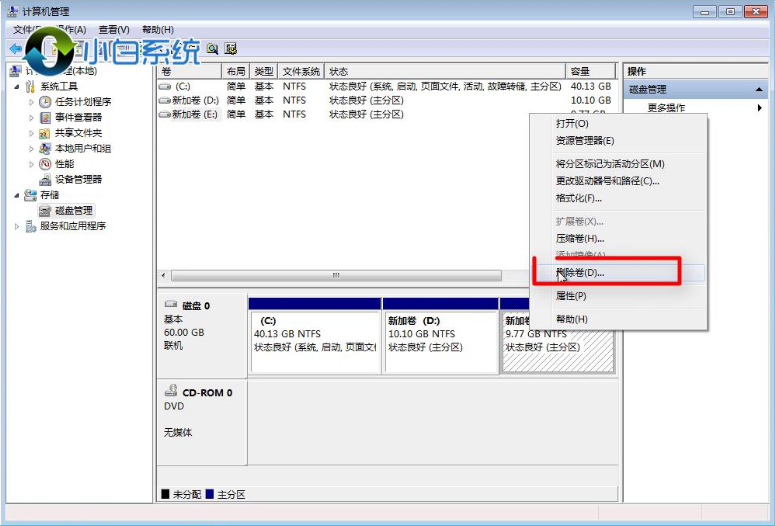This screenshot has width=775, height=526.
Task: Choose 资源管理器(E) from context menu
Action: click(618, 141)
